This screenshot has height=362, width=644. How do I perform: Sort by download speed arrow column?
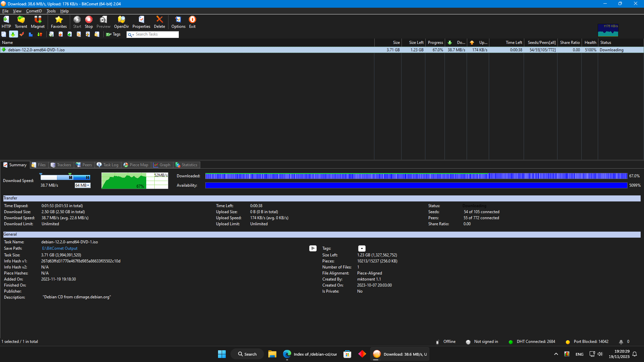(456, 43)
